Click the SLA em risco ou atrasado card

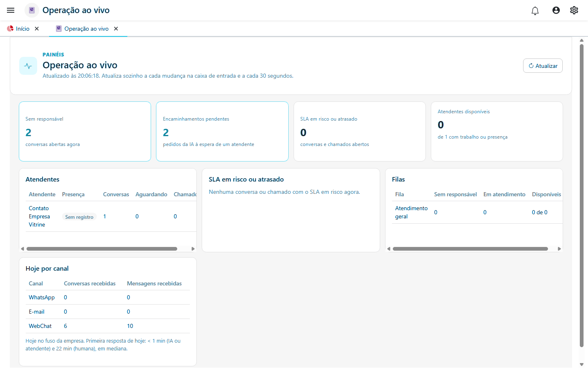[x=359, y=131]
